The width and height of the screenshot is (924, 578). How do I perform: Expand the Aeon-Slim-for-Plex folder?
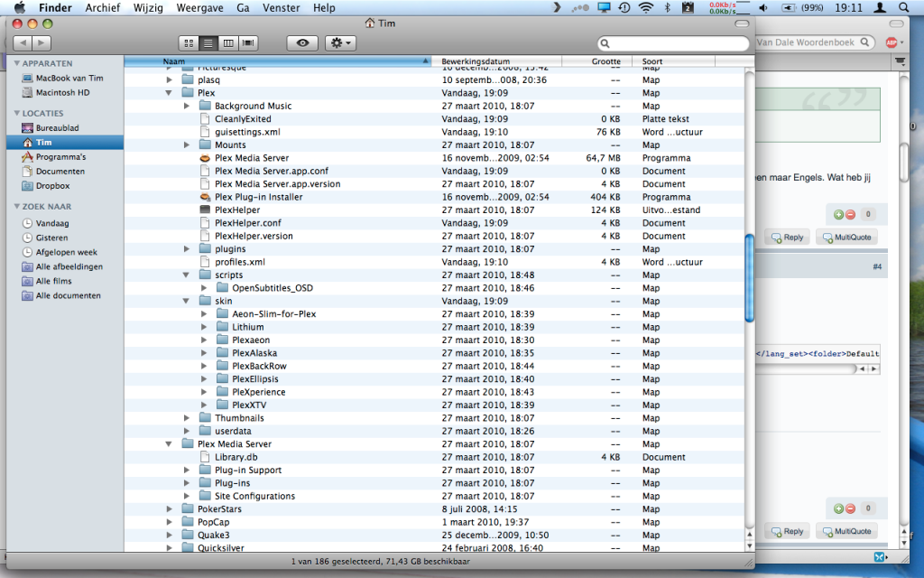[x=205, y=314]
